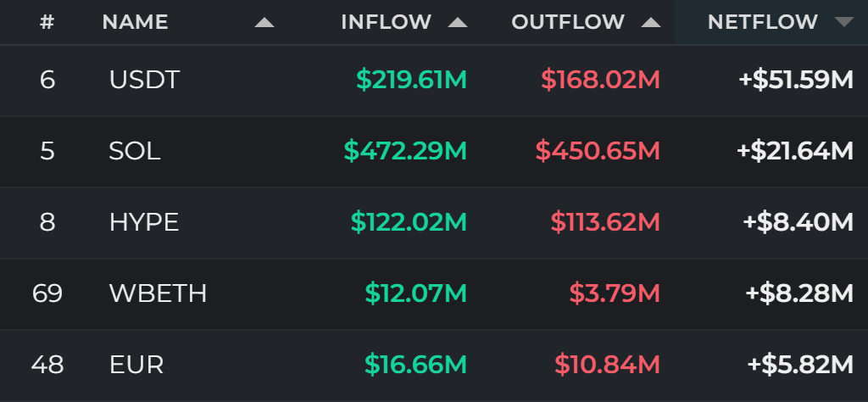
Task: Open the USDT token row
Action: tap(434, 81)
